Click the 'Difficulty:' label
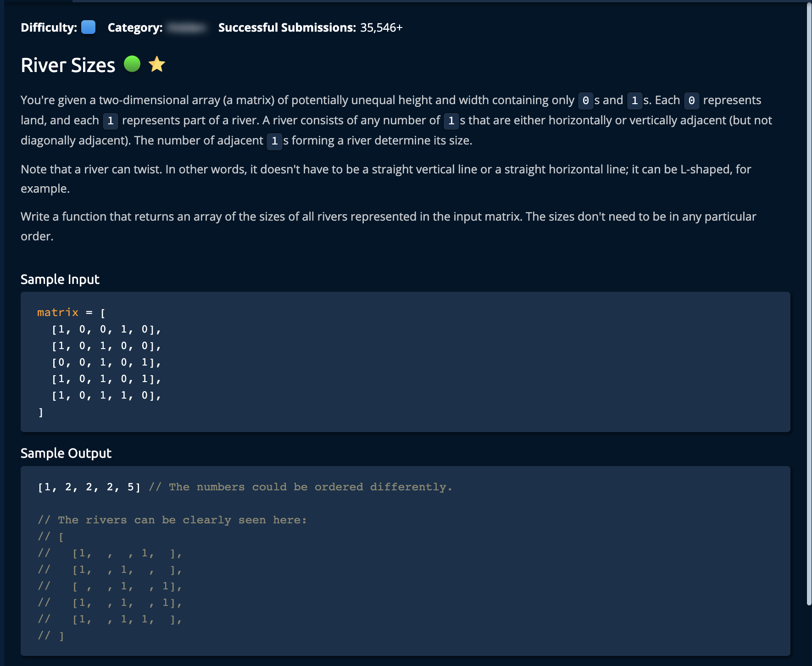 49,28
